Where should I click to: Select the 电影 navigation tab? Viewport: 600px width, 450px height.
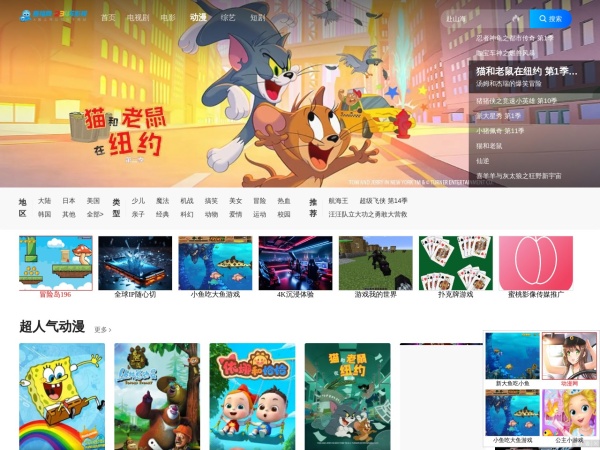coord(168,18)
